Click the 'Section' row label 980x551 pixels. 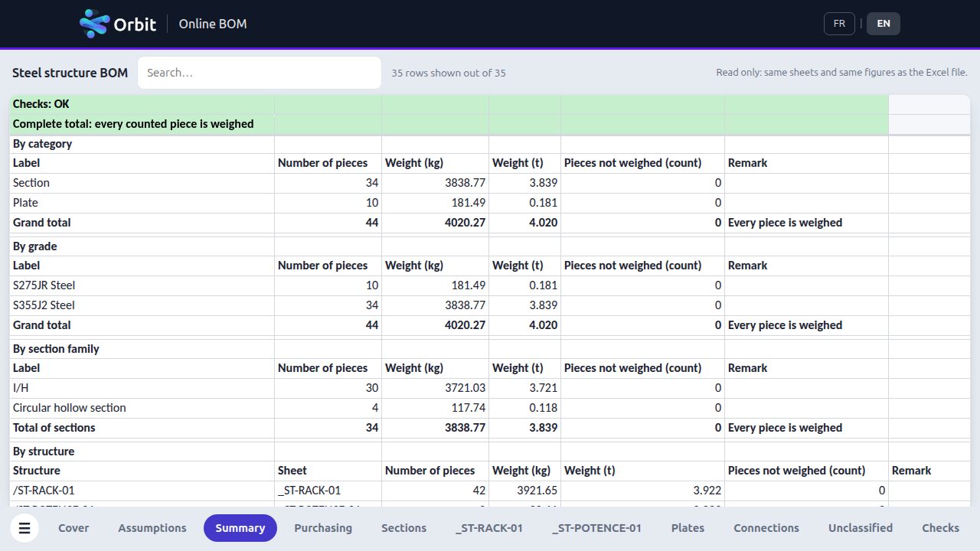142,183
